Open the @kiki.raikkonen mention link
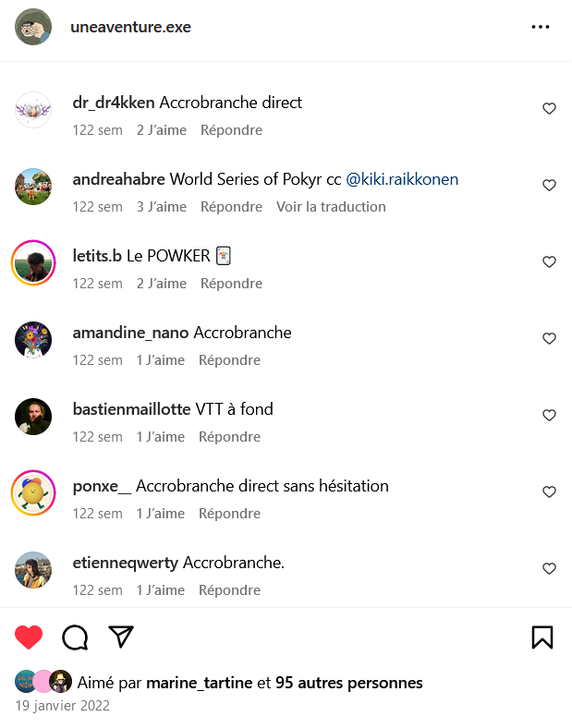 pyautogui.click(x=402, y=179)
